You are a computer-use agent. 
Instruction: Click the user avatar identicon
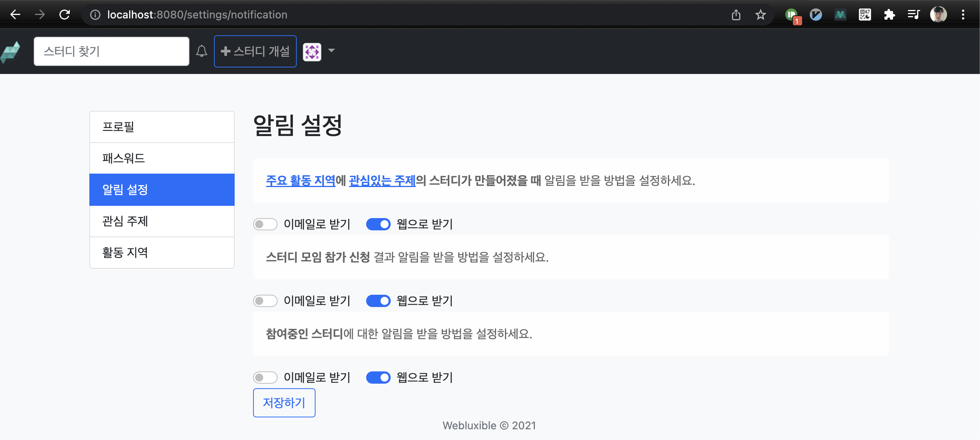click(312, 52)
